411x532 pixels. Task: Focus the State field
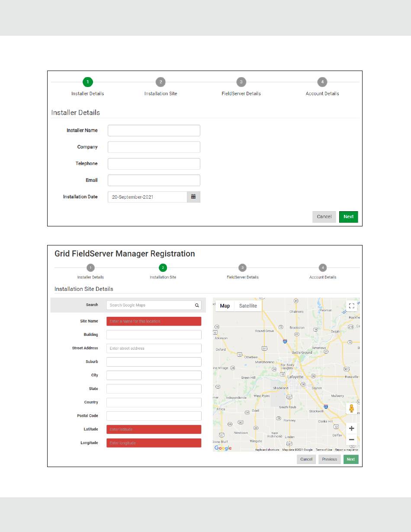coord(154,389)
